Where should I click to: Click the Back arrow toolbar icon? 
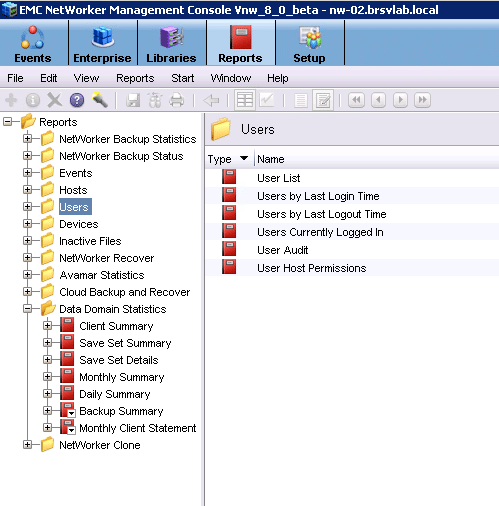point(211,100)
